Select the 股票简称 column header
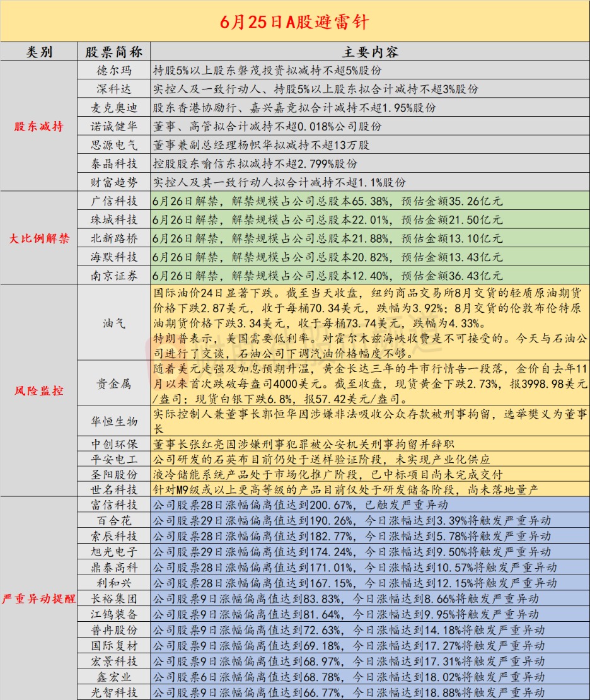590x700 pixels. (114, 52)
